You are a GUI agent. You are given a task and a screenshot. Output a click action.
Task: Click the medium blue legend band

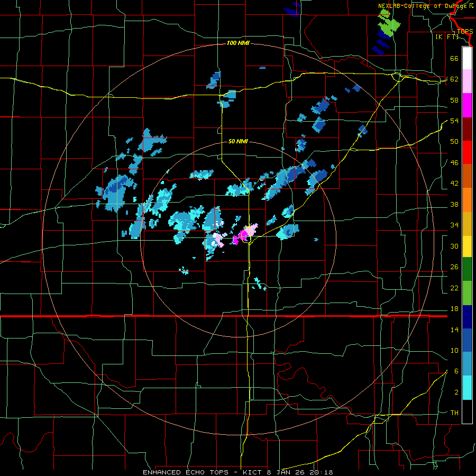point(467,340)
